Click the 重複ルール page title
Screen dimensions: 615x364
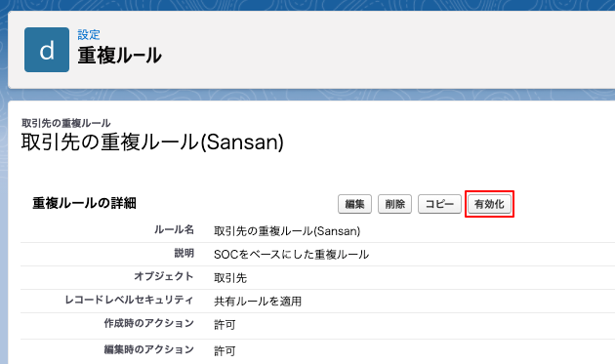tap(120, 56)
